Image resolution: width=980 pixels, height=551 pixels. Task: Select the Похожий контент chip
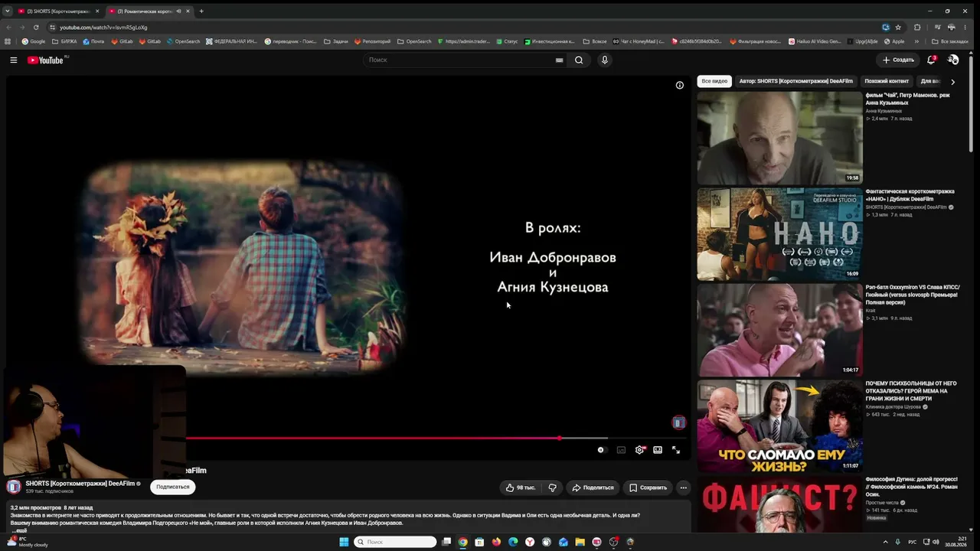coord(887,81)
